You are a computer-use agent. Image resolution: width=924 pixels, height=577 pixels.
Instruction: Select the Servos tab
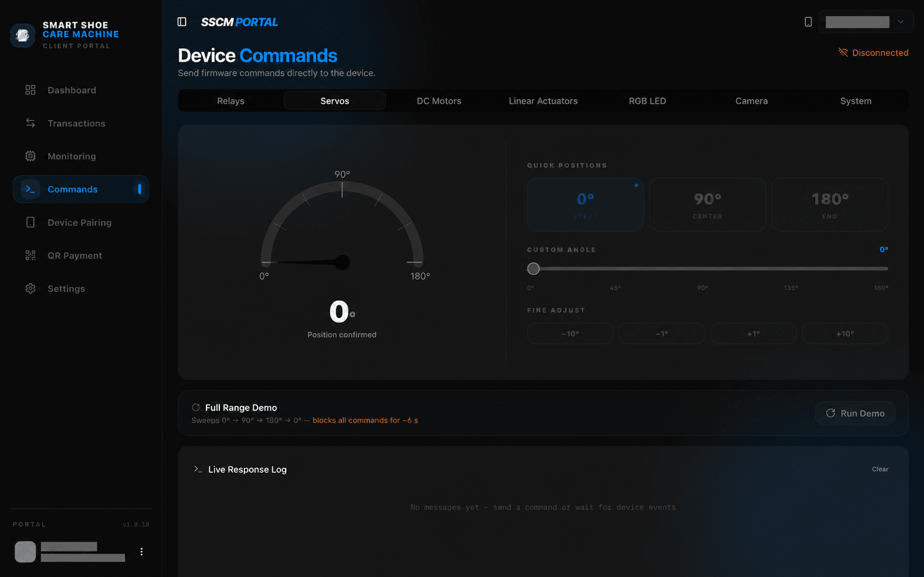click(x=335, y=101)
